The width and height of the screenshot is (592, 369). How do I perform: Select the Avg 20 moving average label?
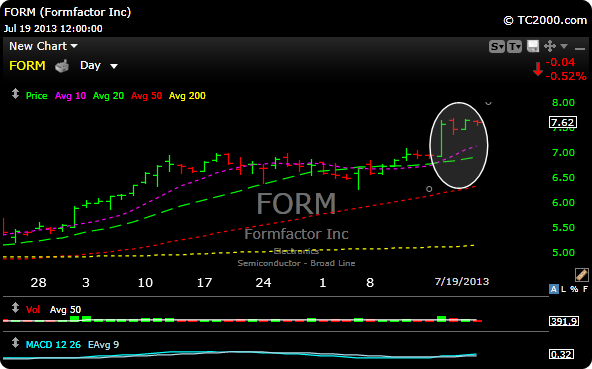pos(108,96)
